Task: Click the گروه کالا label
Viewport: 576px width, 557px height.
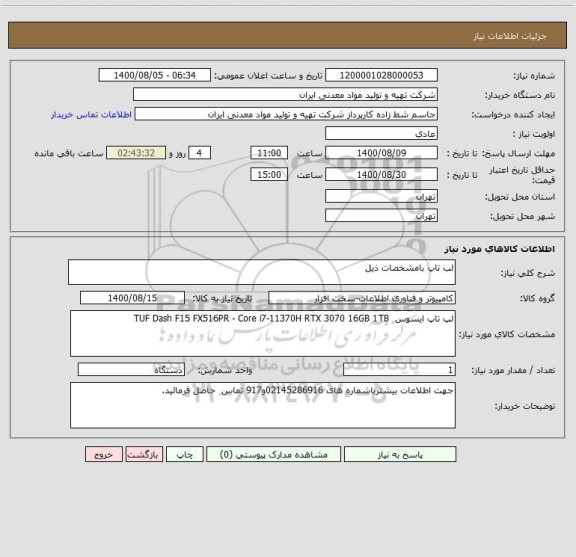Action: (x=537, y=299)
